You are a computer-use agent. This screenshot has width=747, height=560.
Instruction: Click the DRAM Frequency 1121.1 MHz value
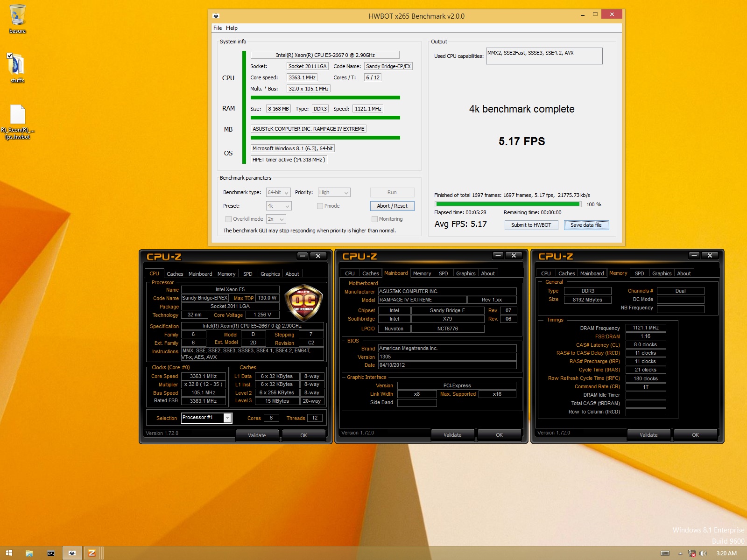pos(646,328)
